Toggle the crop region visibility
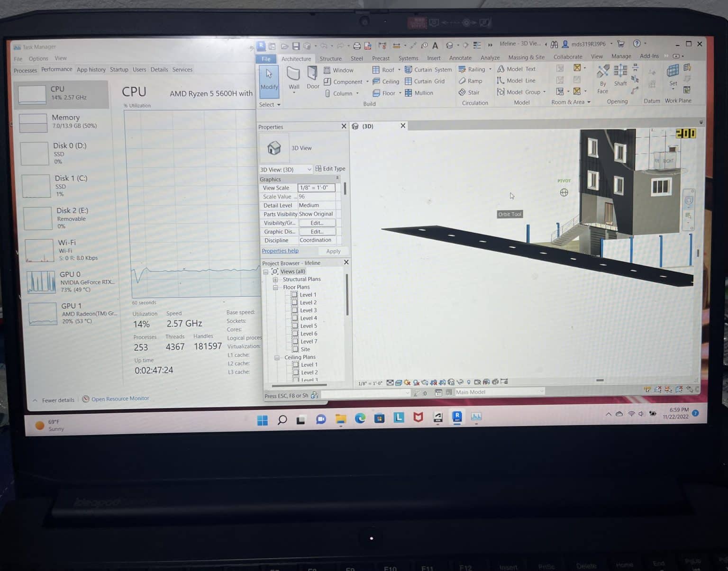The width and height of the screenshot is (728, 571). coord(443,382)
